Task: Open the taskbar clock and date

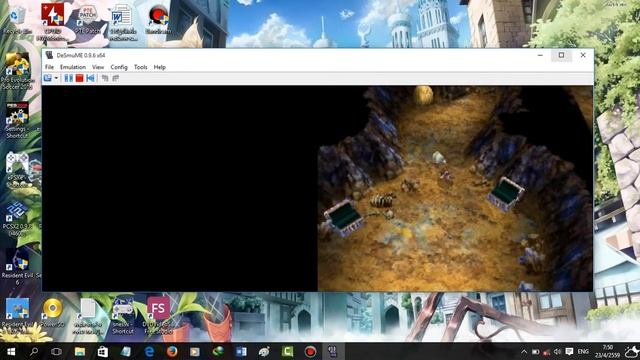Action: 608,351
